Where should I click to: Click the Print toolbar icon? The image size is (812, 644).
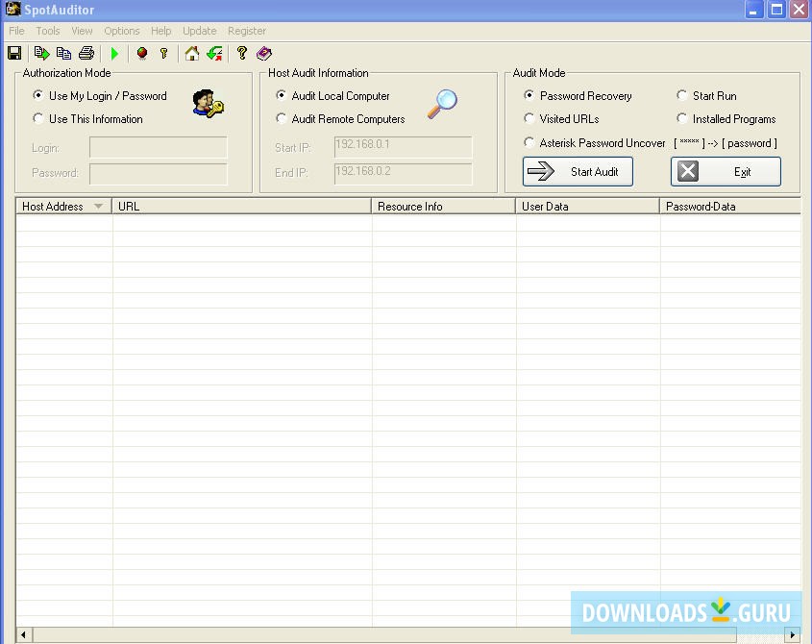click(x=86, y=53)
